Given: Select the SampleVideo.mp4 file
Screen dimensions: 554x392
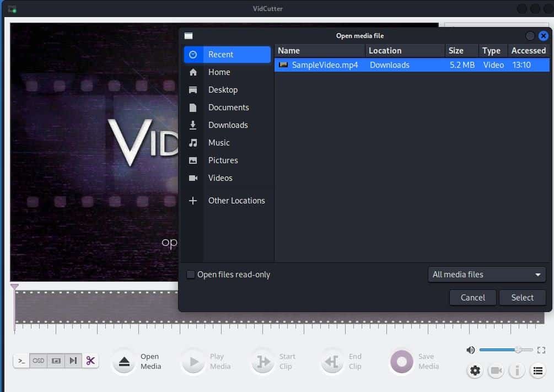Looking at the screenshot, I should click(412, 65).
